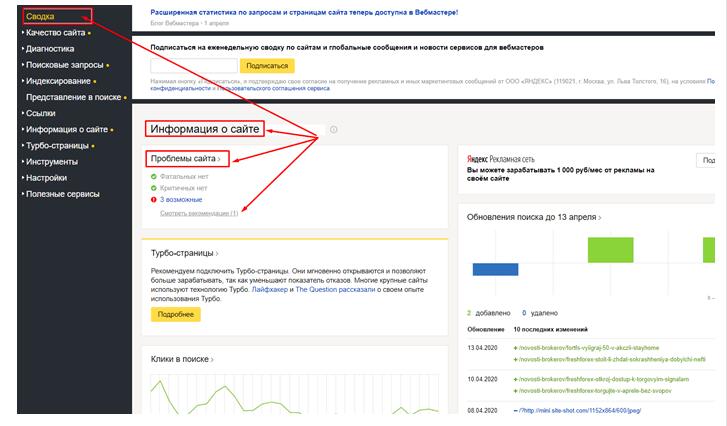
Task: Click the first green bar in updates chart
Action: 610,250
